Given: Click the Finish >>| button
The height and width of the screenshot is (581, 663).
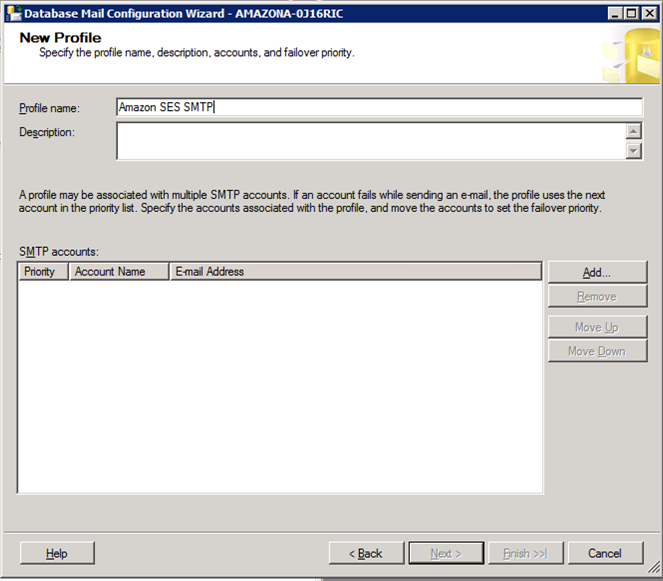Looking at the screenshot, I should pos(526,553).
